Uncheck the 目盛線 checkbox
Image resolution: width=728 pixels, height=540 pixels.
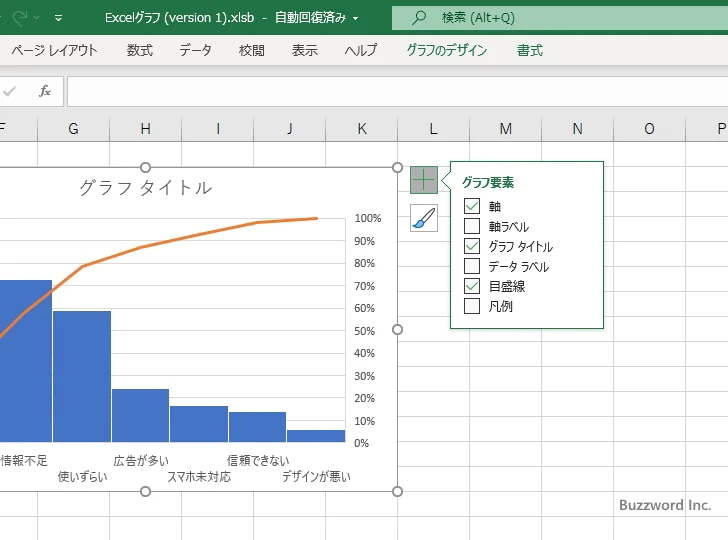tap(472, 286)
